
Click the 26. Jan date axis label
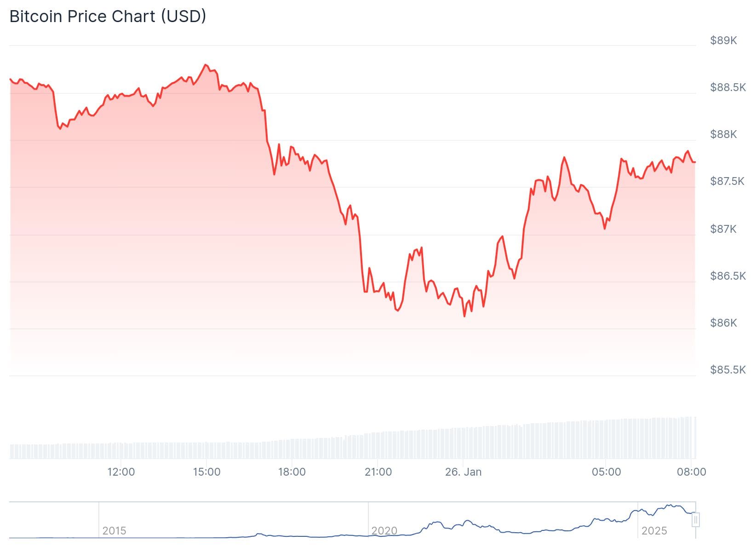tap(463, 472)
